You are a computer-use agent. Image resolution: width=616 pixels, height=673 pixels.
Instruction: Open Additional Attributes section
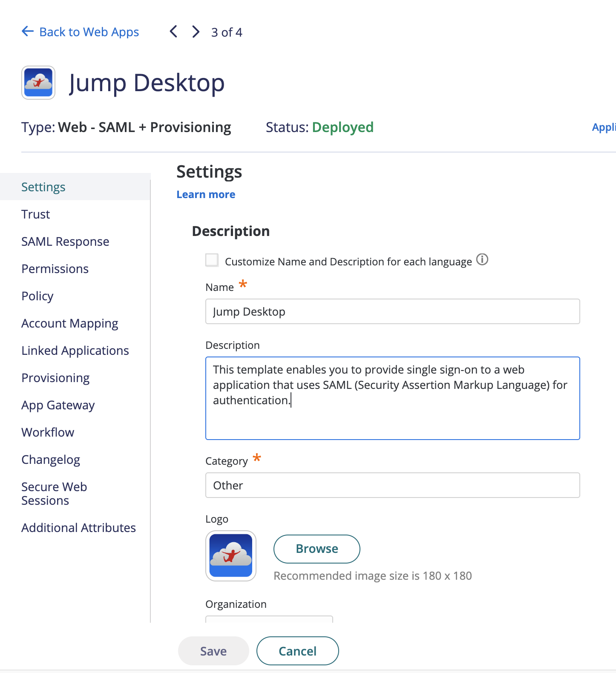coord(78,528)
